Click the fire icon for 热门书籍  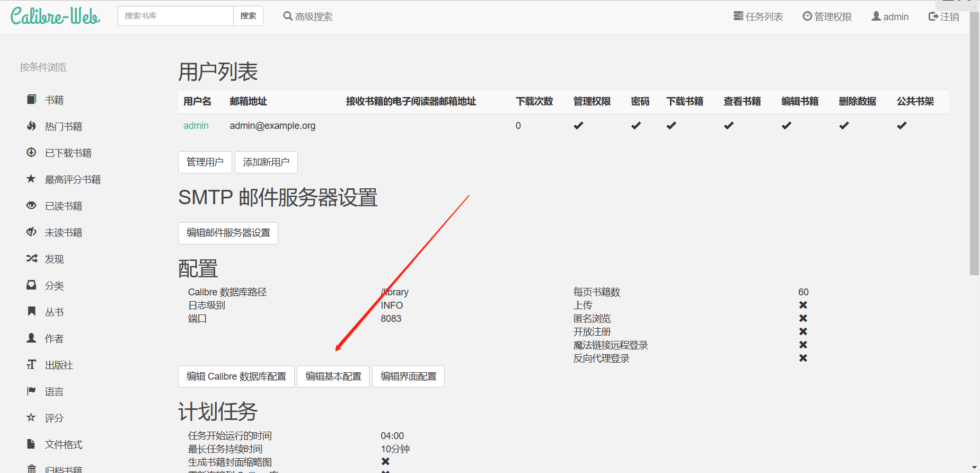(x=31, y=126)
